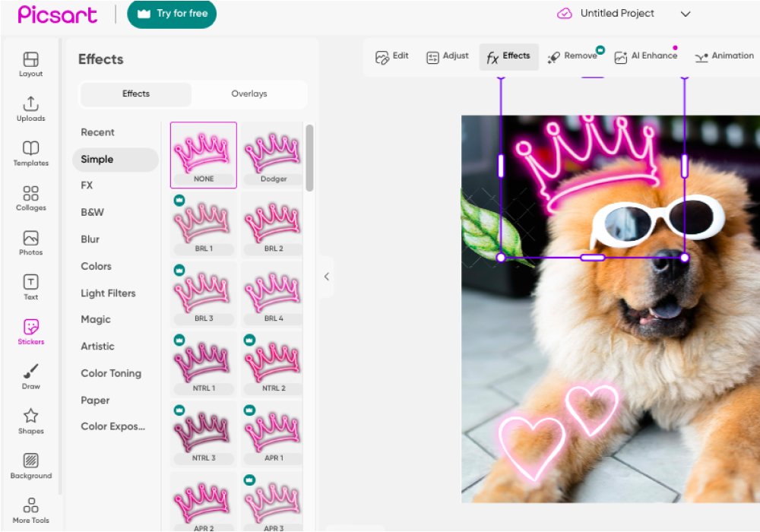Collapse the Effects side panel

[x=326, y=277]
